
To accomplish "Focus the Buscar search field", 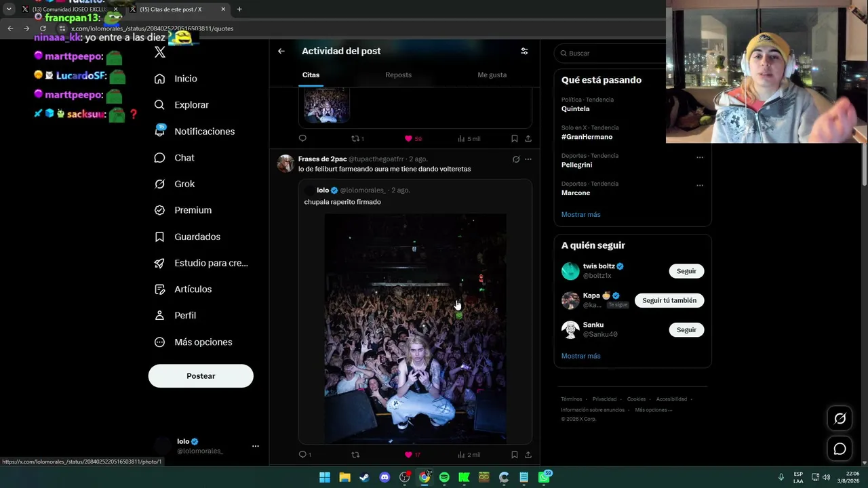I will [612, 53].
